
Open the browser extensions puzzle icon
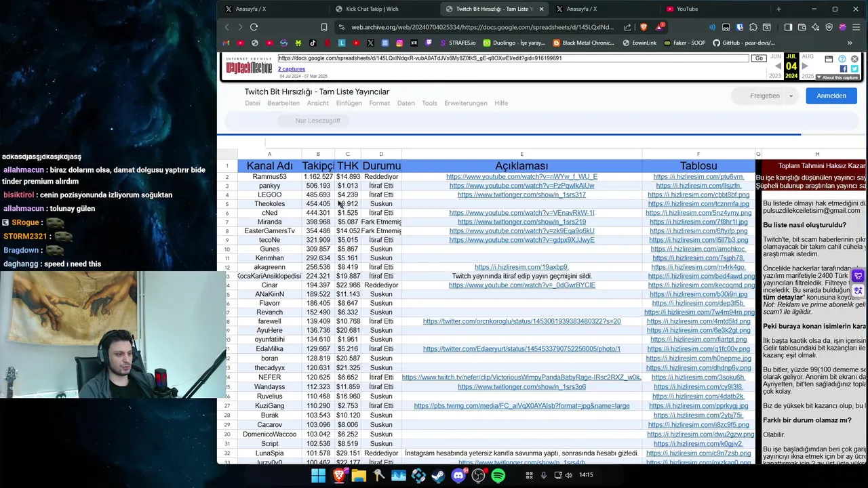pos(753,27)
